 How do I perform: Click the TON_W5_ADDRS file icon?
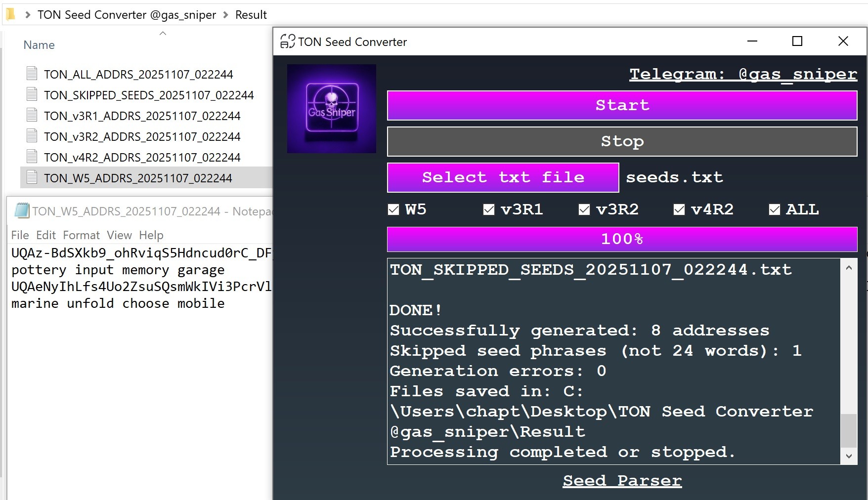click(x=32, y=177)
